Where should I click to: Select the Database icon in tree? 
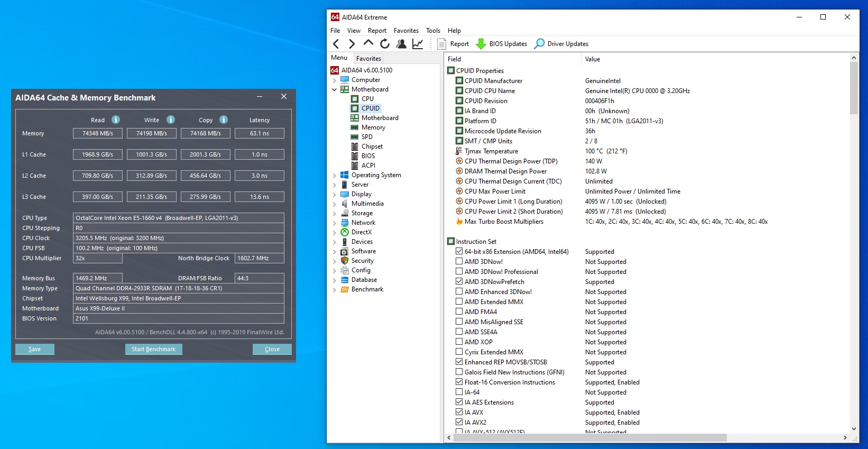point(345,280)
